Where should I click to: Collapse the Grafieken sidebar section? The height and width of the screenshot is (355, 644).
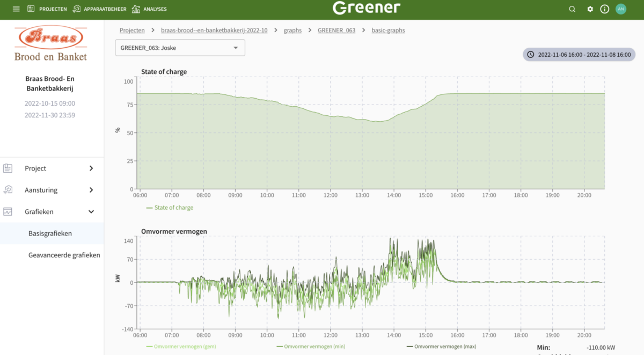click(91, 212)
